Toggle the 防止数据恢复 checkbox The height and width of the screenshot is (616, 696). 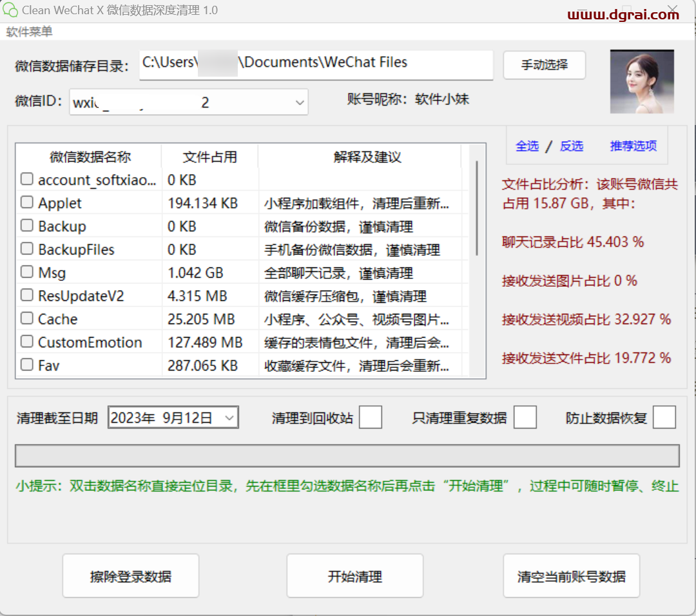coord(664,417)
